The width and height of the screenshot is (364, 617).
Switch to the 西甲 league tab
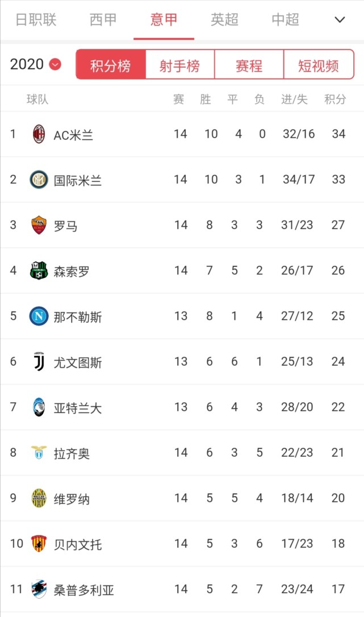pos(103,20)
